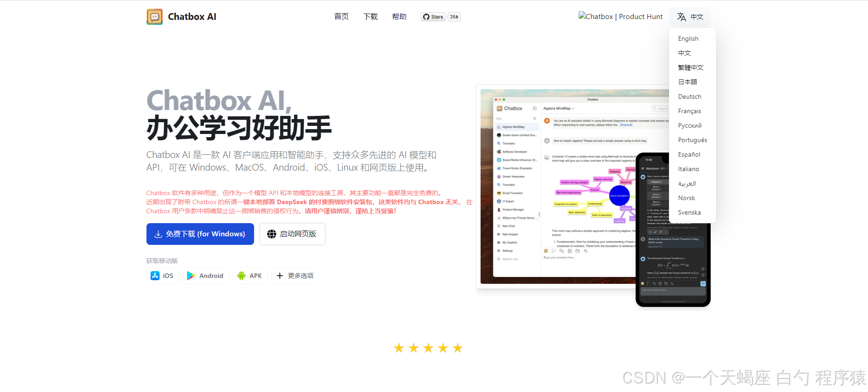Open the 下载 navigation item
Viewport: 868px width, 392px height.
(x=370, y=17)
